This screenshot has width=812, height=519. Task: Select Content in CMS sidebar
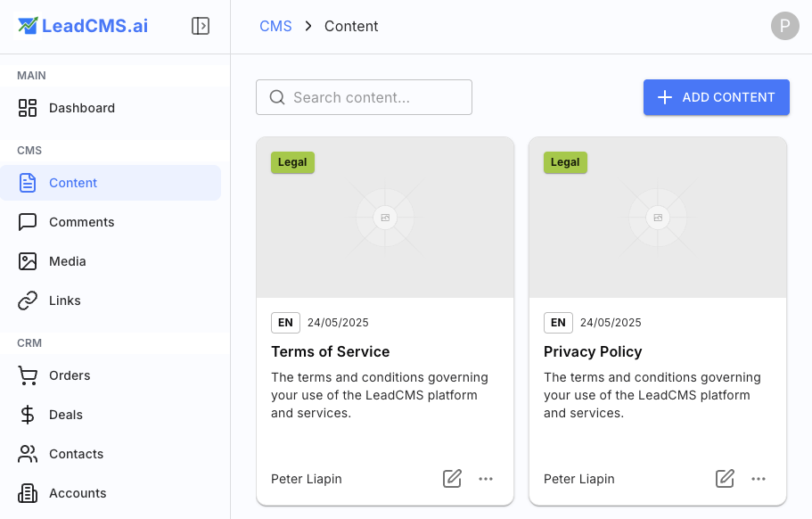73,183
